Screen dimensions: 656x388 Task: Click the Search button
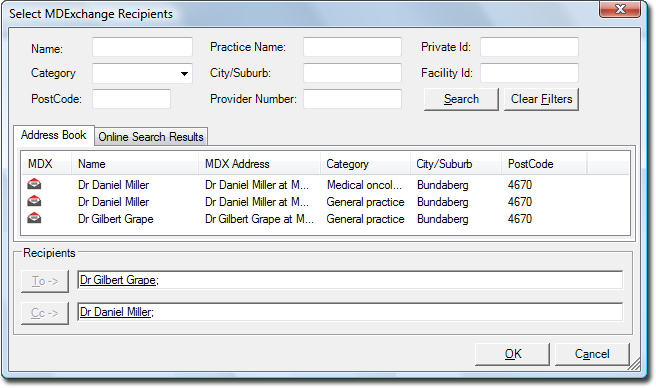[x=461, y=99]
